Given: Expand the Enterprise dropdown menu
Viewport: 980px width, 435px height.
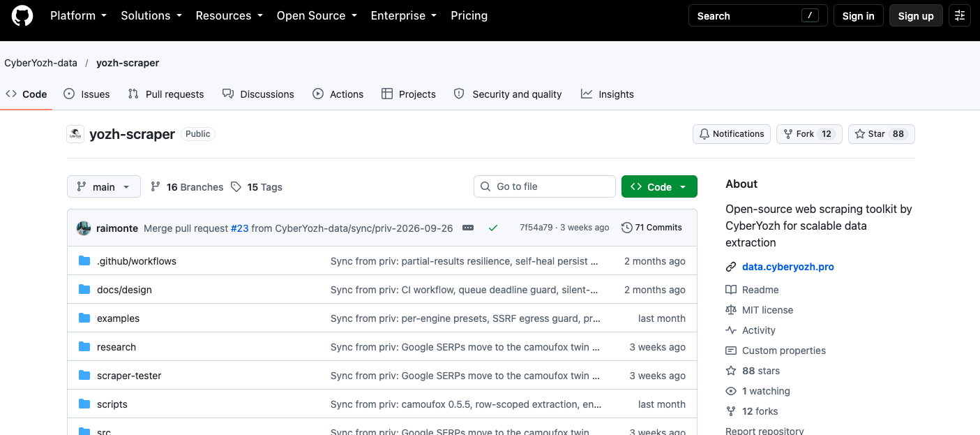Looking at the screenshot, I should click(x=404, y=15).
